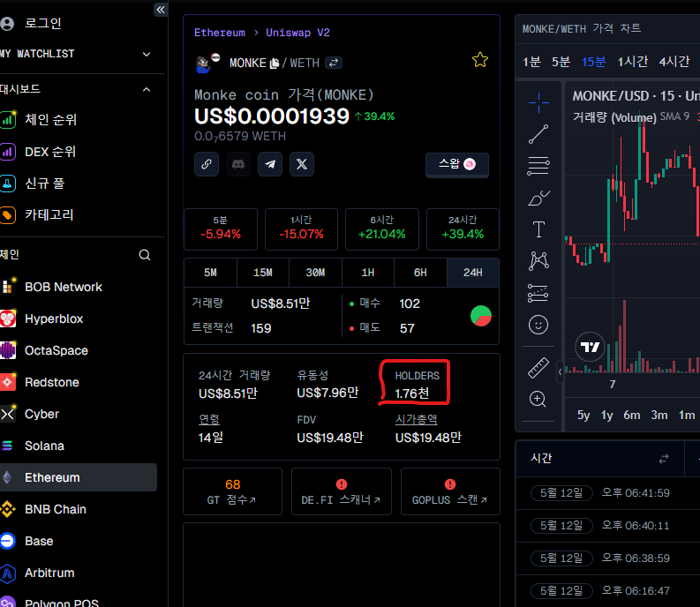Open the X (Twitter) icon button
The image size is (700, 607).
[x=302, y=164]
